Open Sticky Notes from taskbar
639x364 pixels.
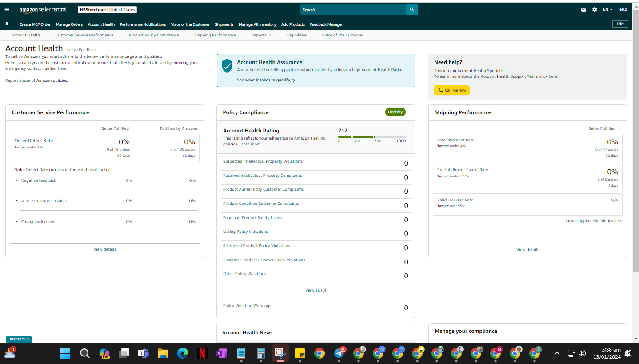click(300, 353)
